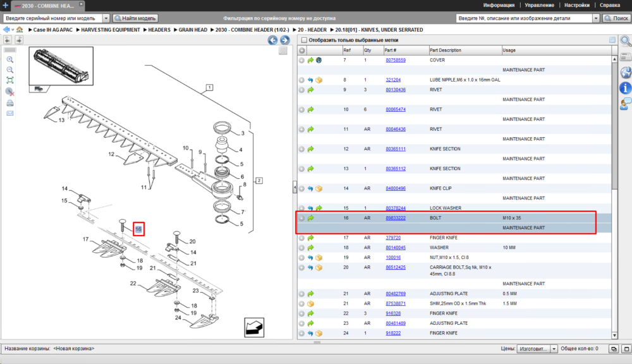632x364 pixels.
Task: Open serial number or model dropdown arrow
Action: click(x=106, y=18)
